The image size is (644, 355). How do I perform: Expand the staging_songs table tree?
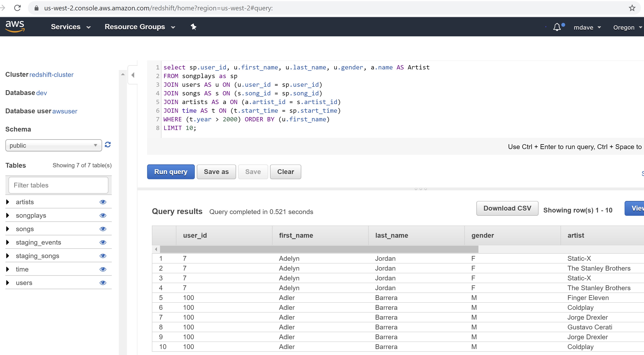[7, 256]
